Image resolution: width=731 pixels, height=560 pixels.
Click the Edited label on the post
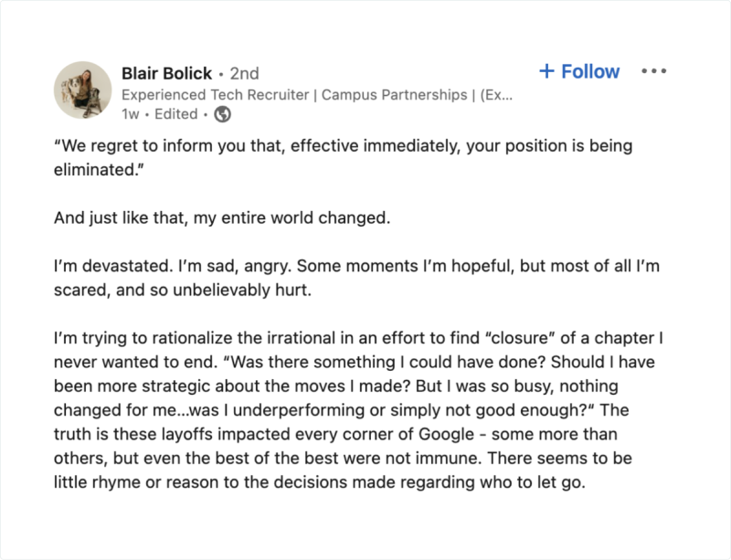point(173,114)
